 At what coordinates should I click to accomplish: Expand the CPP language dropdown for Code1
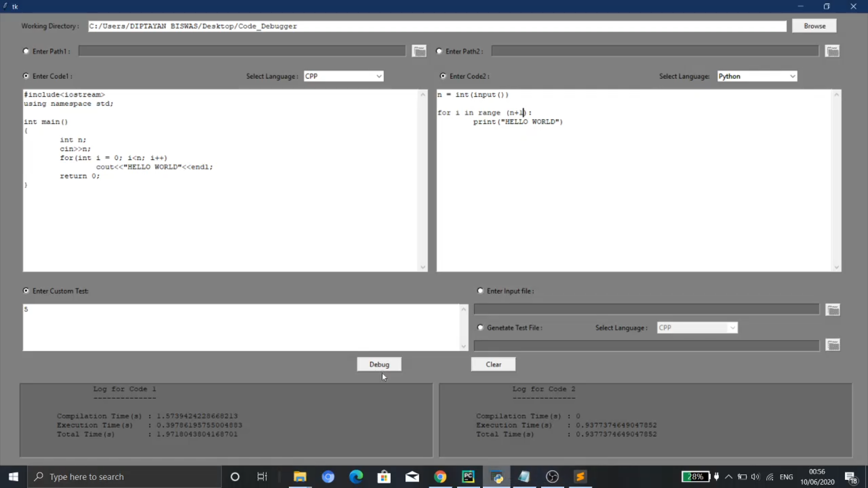coord(379,76)
